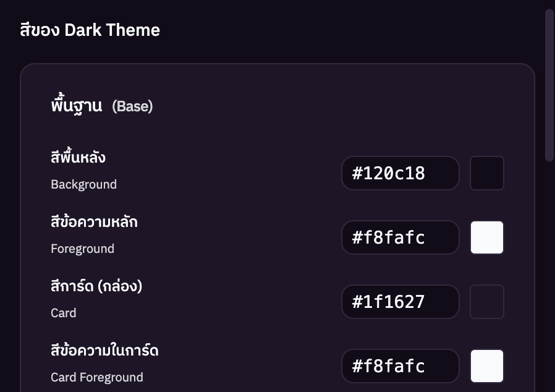Screen dimensions: 555x392
Task: Click the Card color swatch
Action: click(487, 302)
